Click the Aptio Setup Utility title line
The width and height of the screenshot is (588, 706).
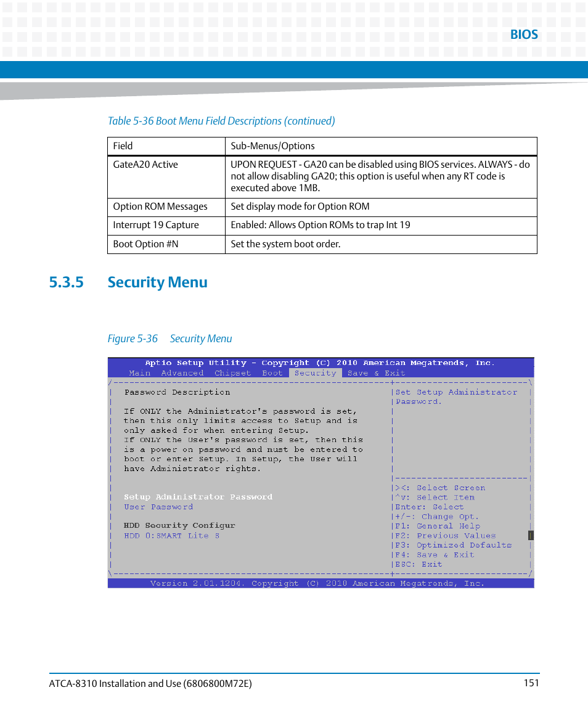pyautogui.click(x=320, y=363)
